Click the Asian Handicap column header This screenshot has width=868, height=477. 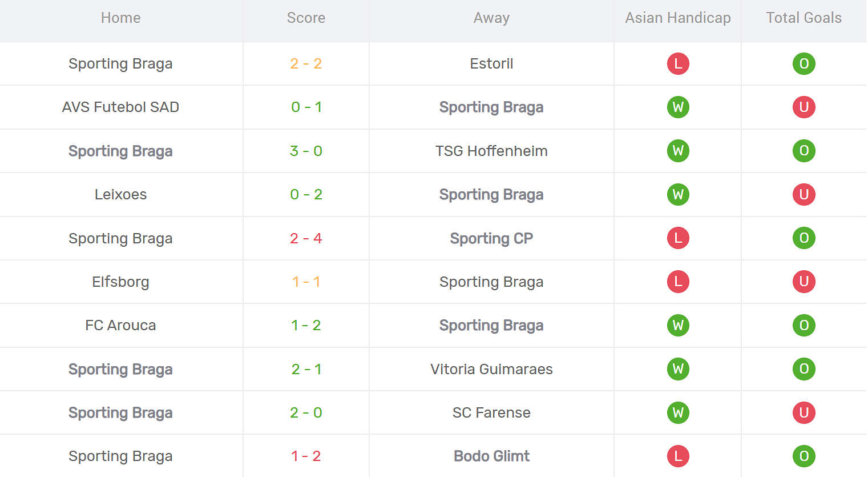click(x=677, y=18)
